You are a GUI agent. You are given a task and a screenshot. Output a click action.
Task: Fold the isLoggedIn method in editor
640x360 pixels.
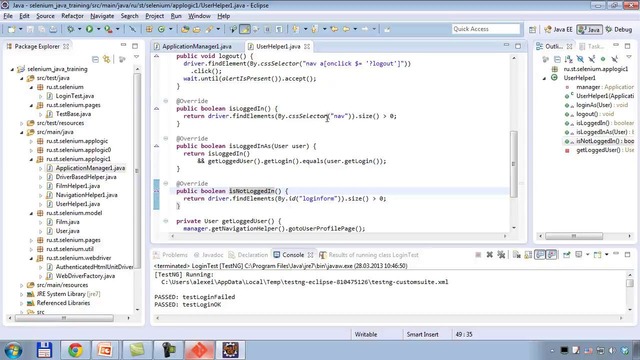pos(166,101)
